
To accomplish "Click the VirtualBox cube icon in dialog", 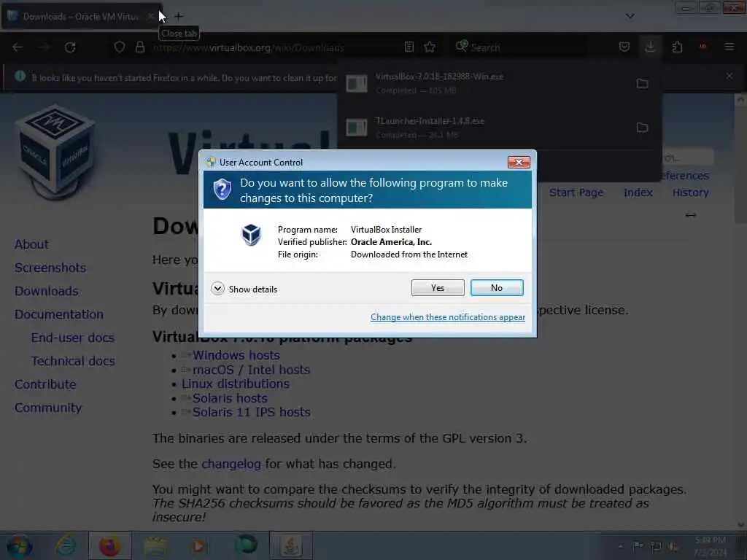I will [251, 234].
